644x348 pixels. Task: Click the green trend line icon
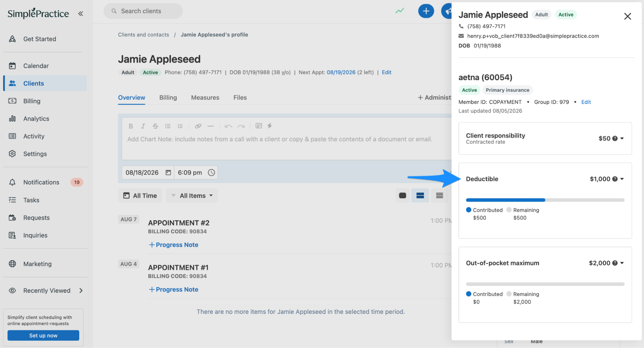point(399,11)
